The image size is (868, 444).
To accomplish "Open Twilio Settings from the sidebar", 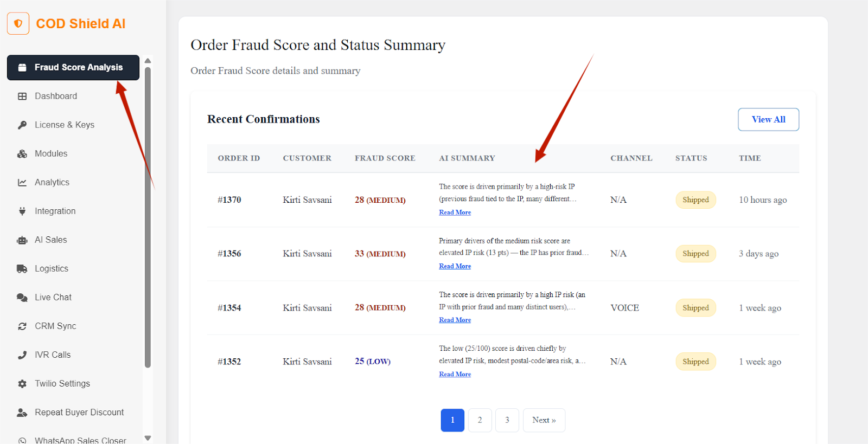I will point(62,383).
